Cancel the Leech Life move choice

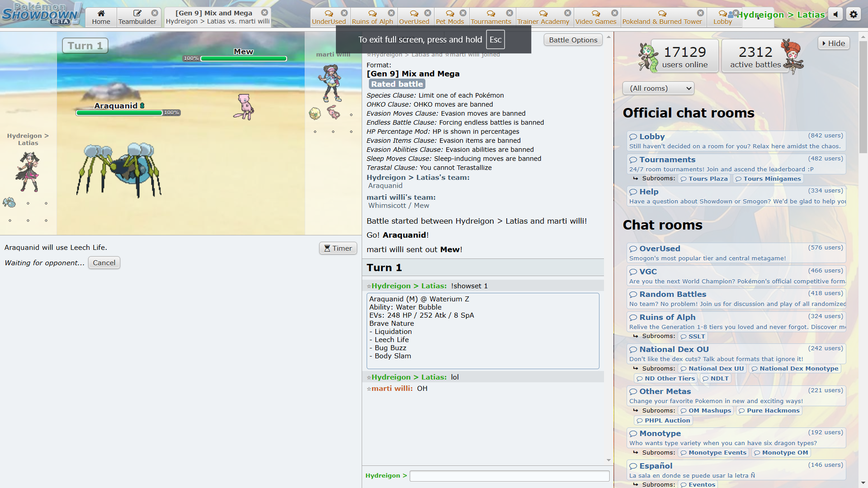click(x=104, y=263)
